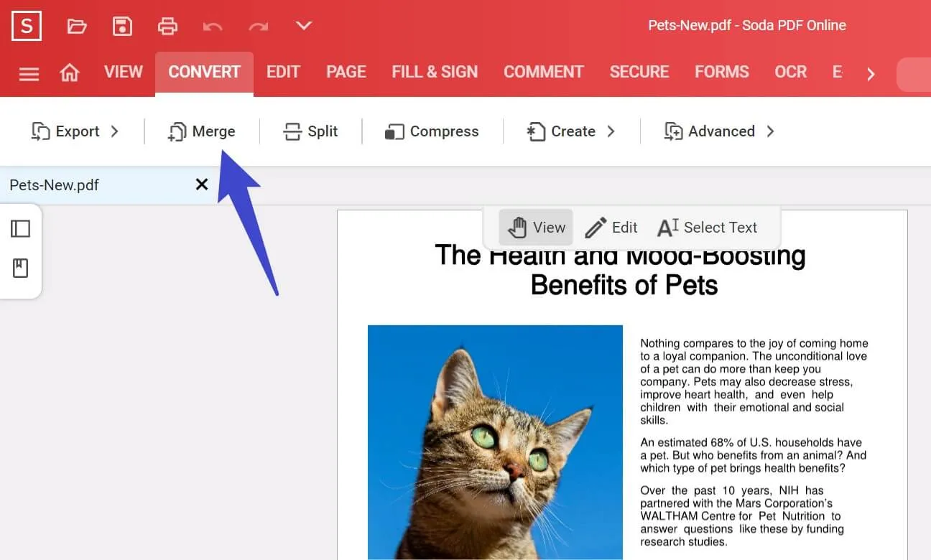Open the bookmarks sidebar panel
931x560 pixels.
pos(22,268)
